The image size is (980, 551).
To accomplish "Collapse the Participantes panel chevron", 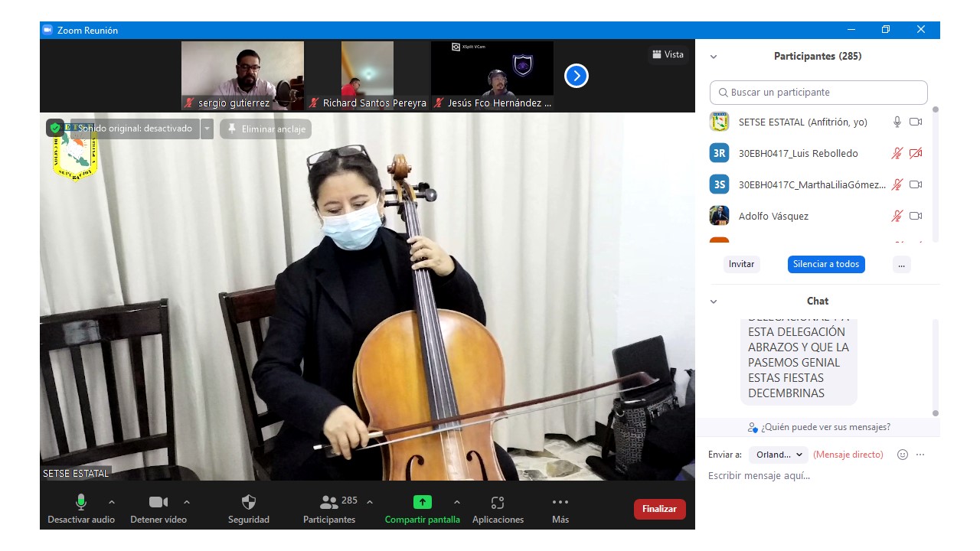I will 714,57.
